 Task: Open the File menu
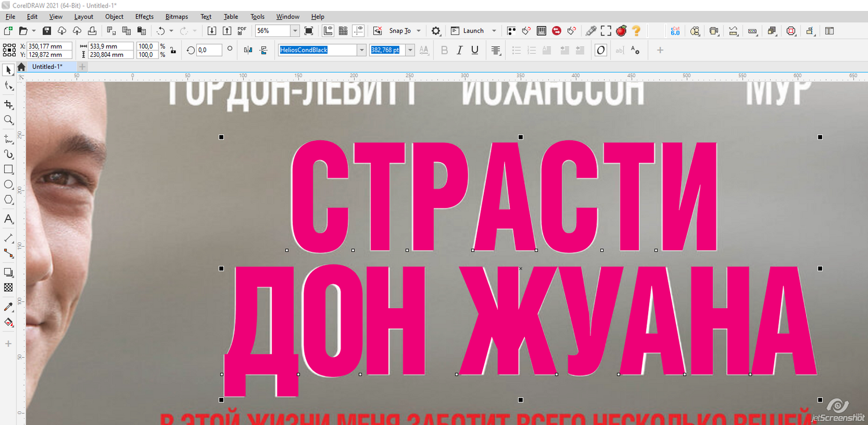10,16
